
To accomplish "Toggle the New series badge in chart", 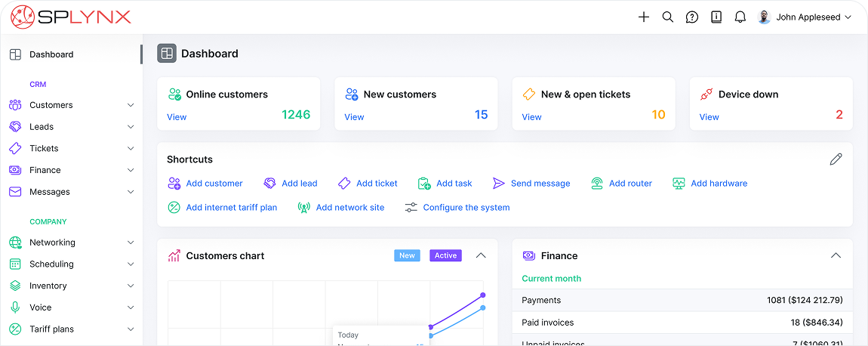I will point(407,255).
